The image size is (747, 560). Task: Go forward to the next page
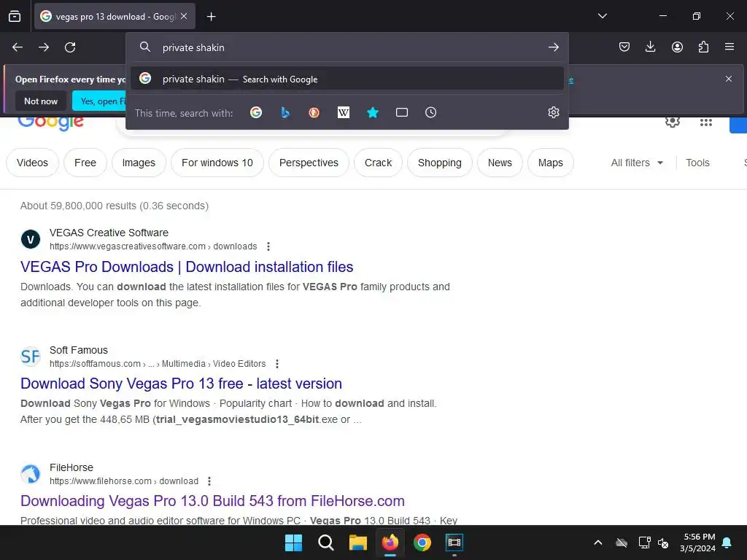(x=44, y=47)
